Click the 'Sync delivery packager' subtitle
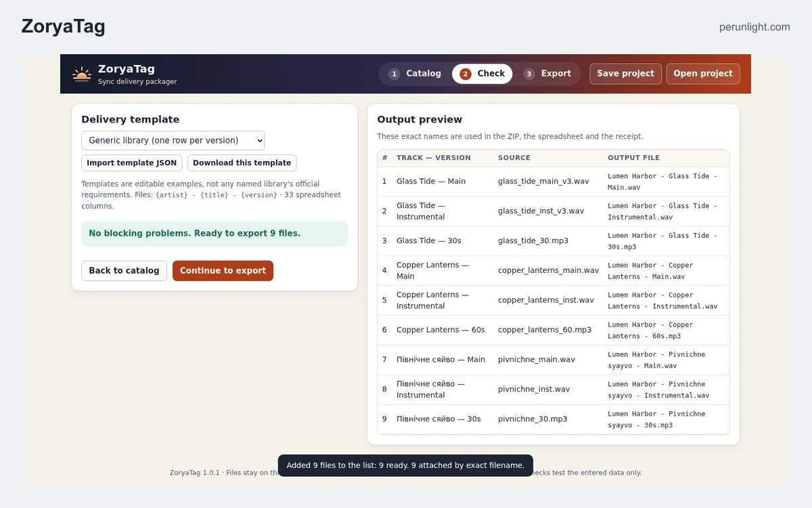Image resolution: width=812 pixels, height=508 pixels. tap(137, 82)
